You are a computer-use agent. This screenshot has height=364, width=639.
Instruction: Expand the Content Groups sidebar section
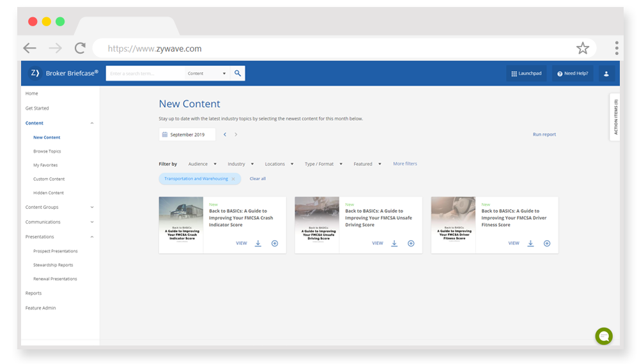click(92, 208)
